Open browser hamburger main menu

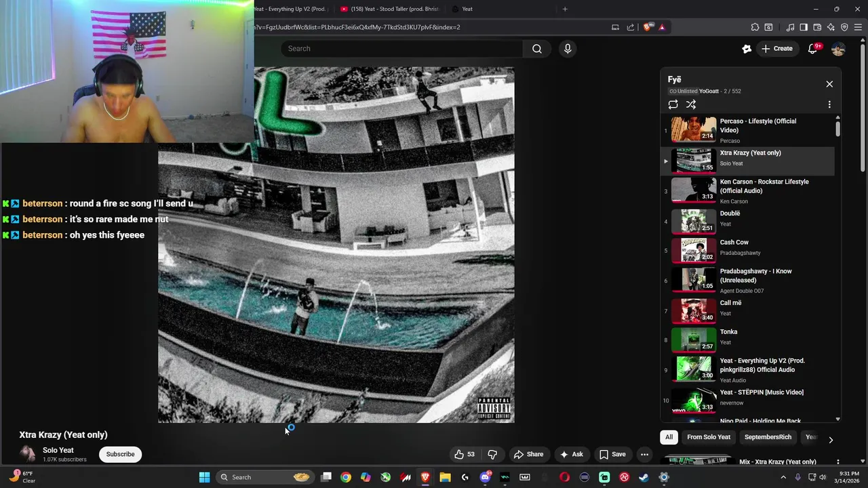click(858, 27)
